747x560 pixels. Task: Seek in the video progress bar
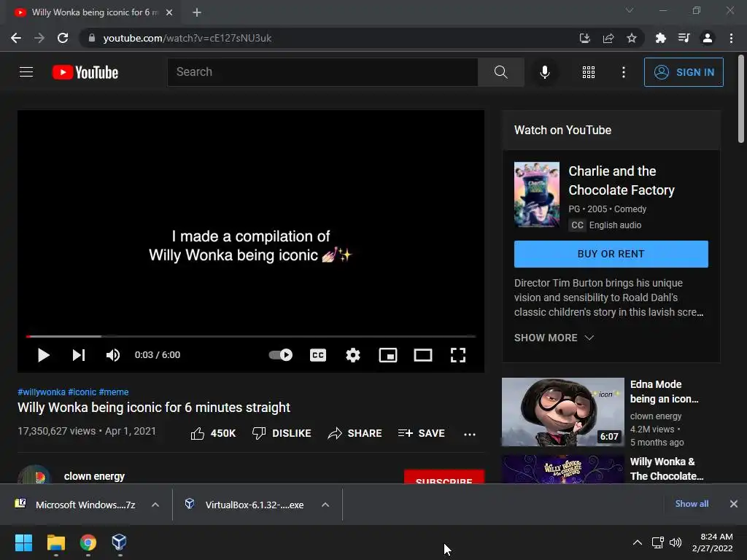pos(251,336)
